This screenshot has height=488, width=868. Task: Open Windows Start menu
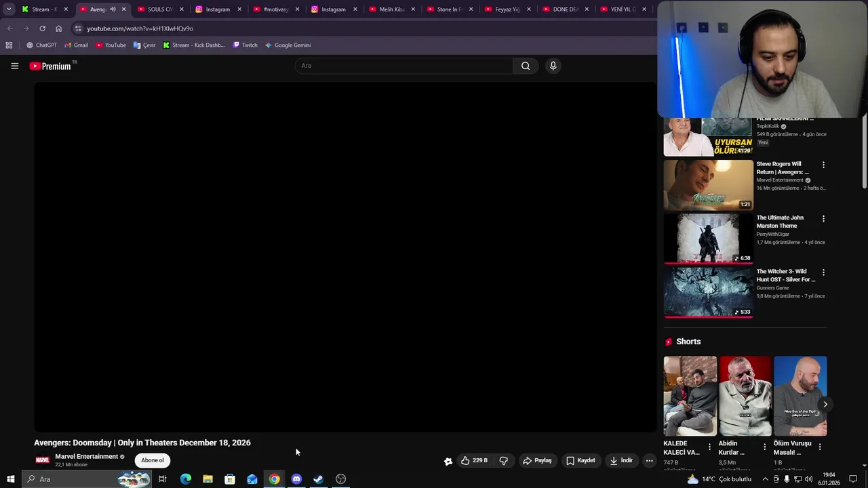(x=10, y=479)
